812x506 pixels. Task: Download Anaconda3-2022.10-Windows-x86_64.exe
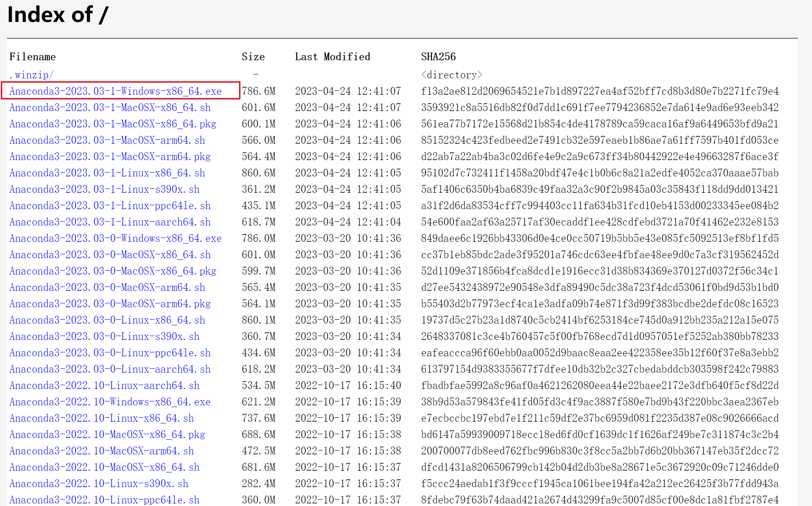[110, 402]
